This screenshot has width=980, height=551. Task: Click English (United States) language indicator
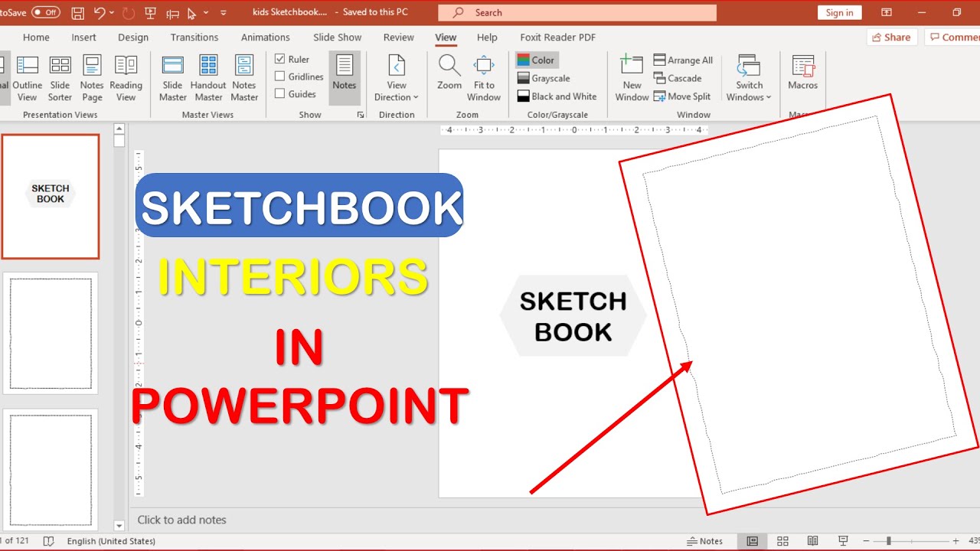coord(111,541)
